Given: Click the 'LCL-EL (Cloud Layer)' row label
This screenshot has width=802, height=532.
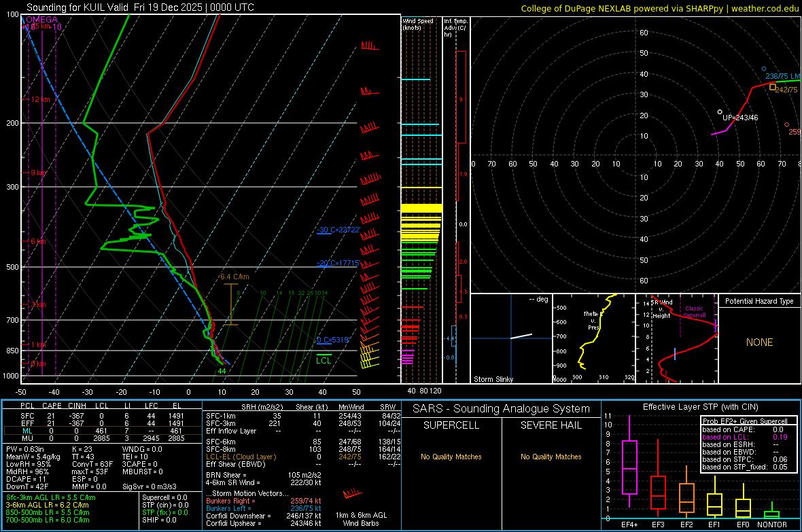Looking at the screenshot, I should pyautogui.click(x=241, y=457).
